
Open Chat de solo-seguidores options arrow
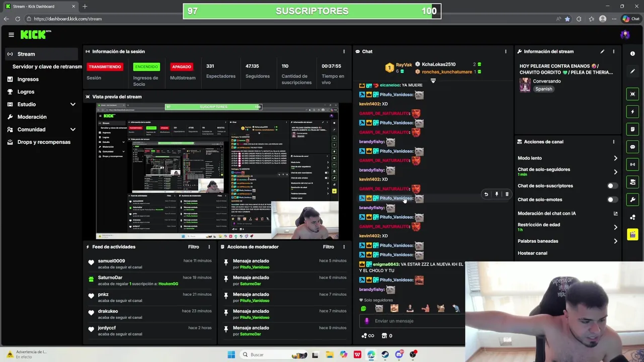pos(615,172)
